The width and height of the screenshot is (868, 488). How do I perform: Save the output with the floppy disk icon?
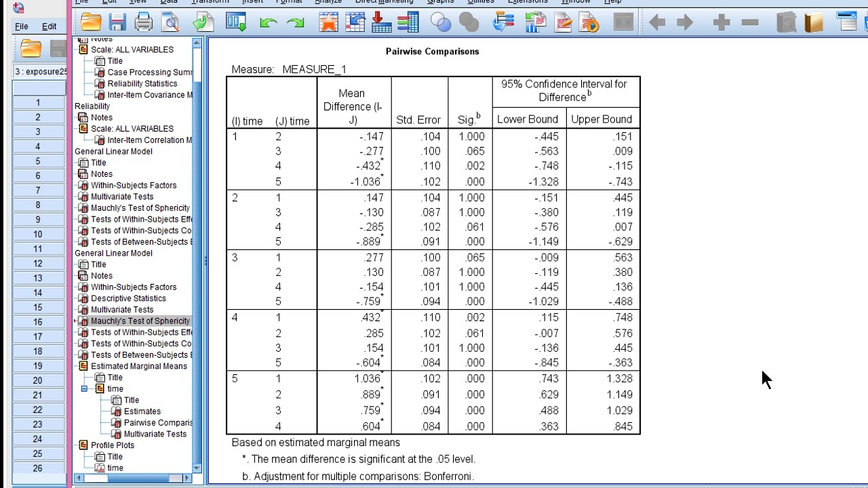(117, 22)
